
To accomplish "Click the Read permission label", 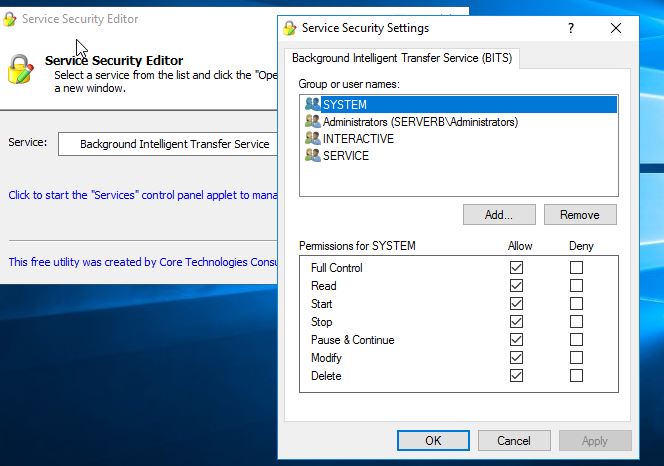I will (324, 286).
